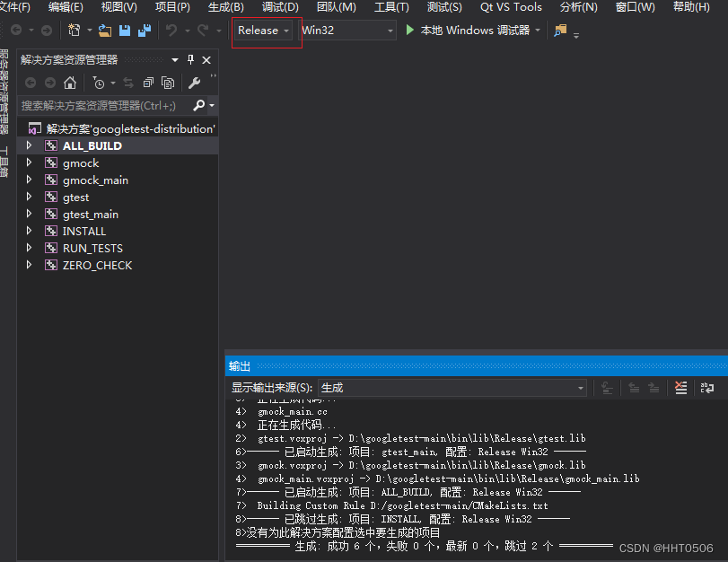Screen dimensions: 728x562
Task: Click the save all toolbar icon
Action: [145, 31]
